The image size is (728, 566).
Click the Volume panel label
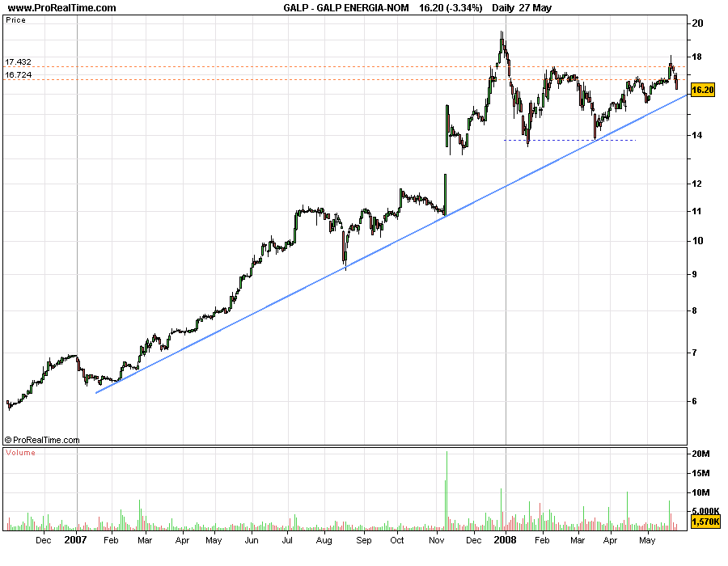click(x=20, y=452)
